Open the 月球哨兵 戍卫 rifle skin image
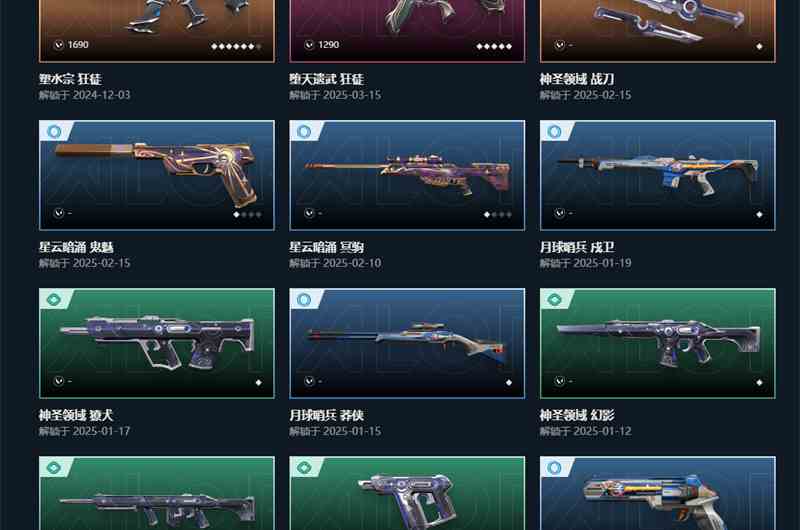Viewport: 800px width, 530px height. [658, 175]
